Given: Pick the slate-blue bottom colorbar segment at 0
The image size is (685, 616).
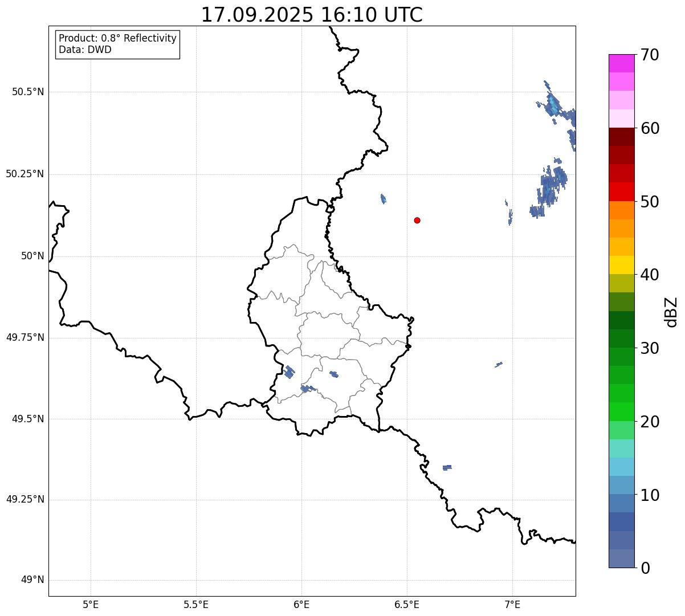Looking at the screenshot, I should pyautogui.click(x=621, y=558).
